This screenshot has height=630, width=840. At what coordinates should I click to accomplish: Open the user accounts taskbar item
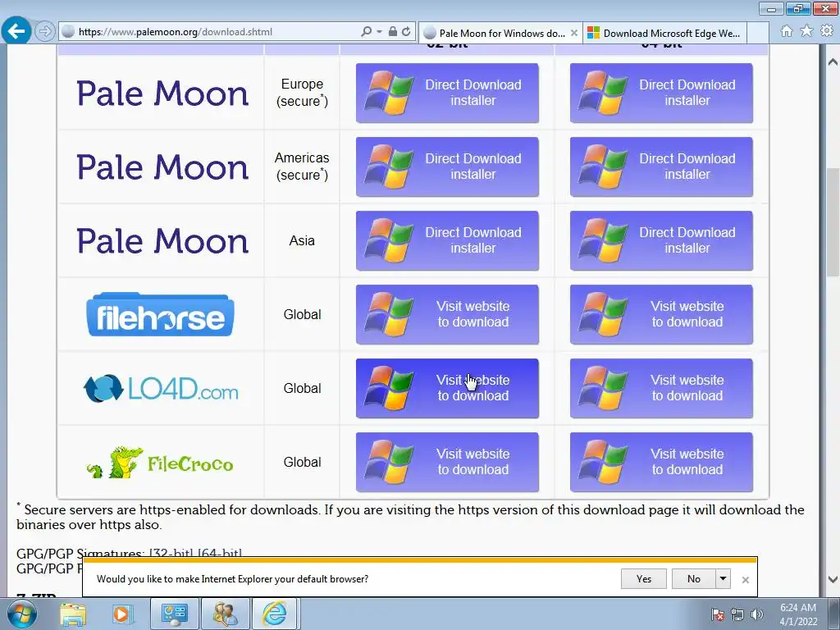click(x=225, y=614)
